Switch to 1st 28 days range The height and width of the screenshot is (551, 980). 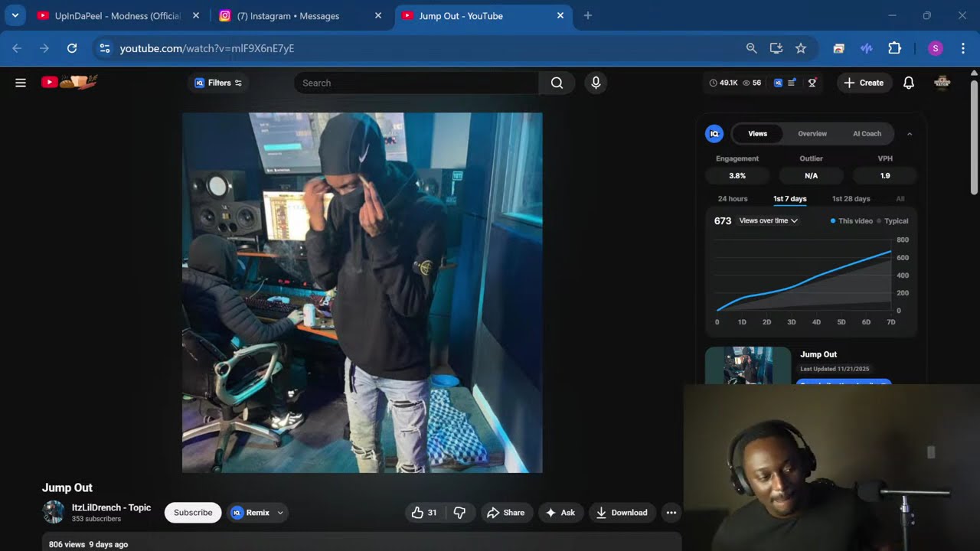point(851,199)
